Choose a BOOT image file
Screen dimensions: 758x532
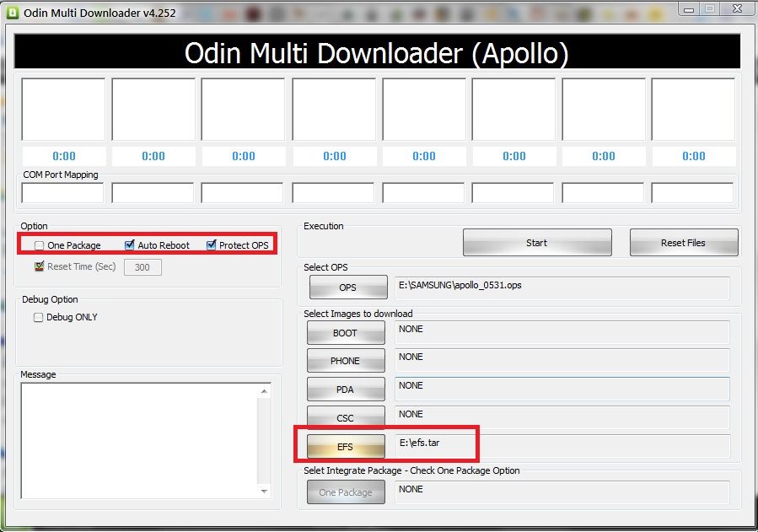(x=346, y=333)
